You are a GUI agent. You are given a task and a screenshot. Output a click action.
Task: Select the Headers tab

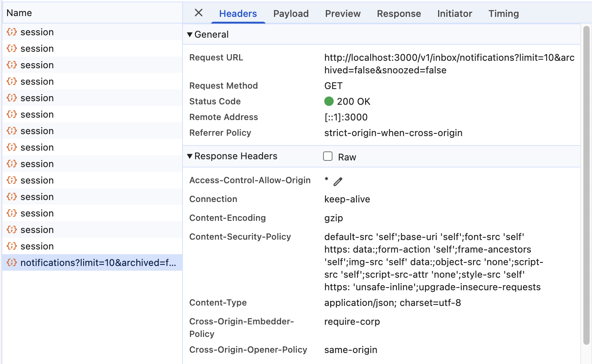(238, 14)
